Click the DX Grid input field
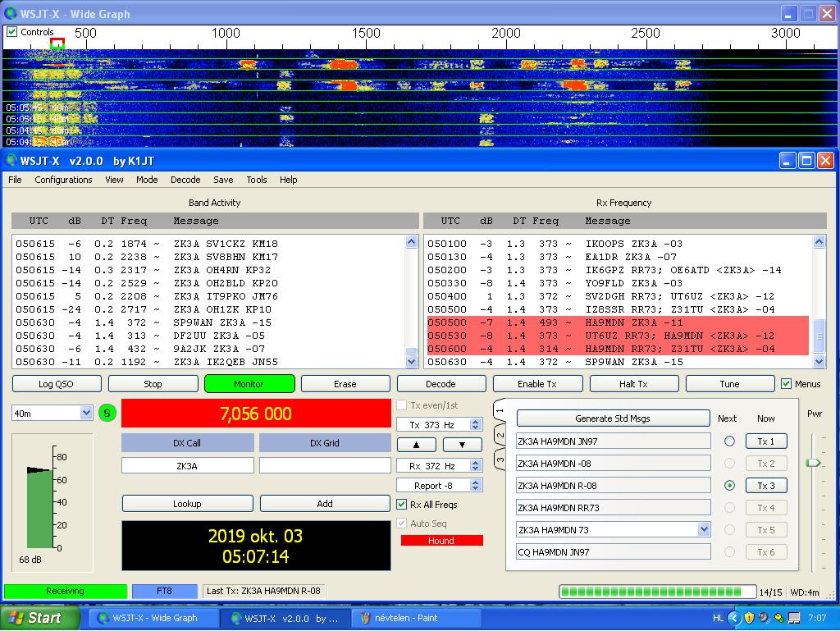The width and height of the screenshot is (840, 631). pos(325,465)
